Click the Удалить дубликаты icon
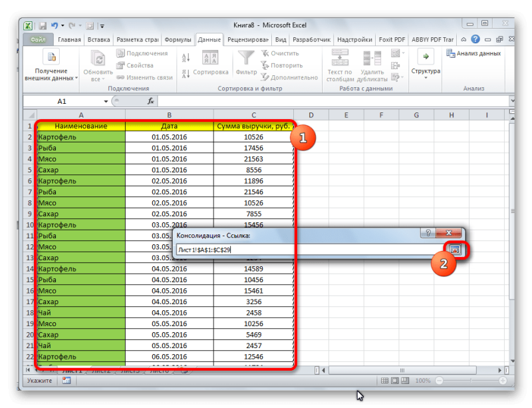Image resolution: width=532 pixels, height=408 pixels. (372, 58)
